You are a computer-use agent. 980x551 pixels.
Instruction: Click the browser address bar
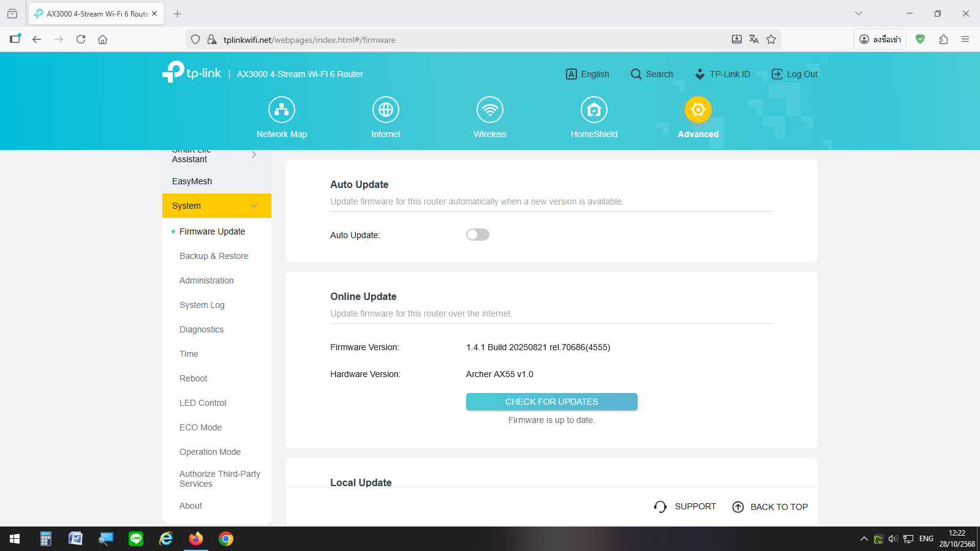[466, 40]
